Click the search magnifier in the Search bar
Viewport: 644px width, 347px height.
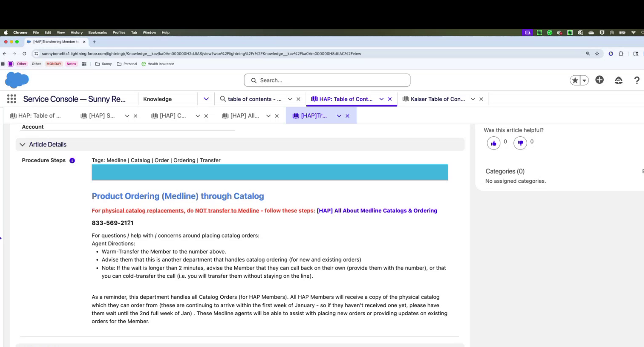[x=253, y=80]
